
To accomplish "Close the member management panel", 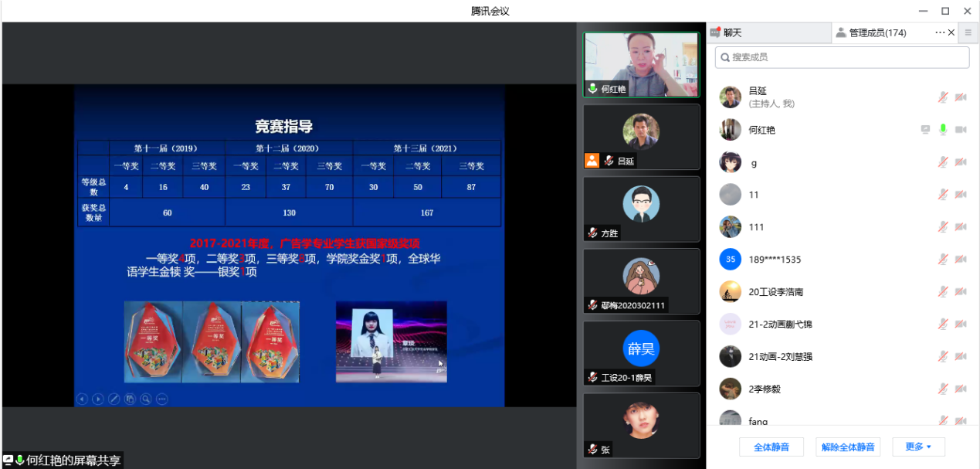I will click(951, 32).
